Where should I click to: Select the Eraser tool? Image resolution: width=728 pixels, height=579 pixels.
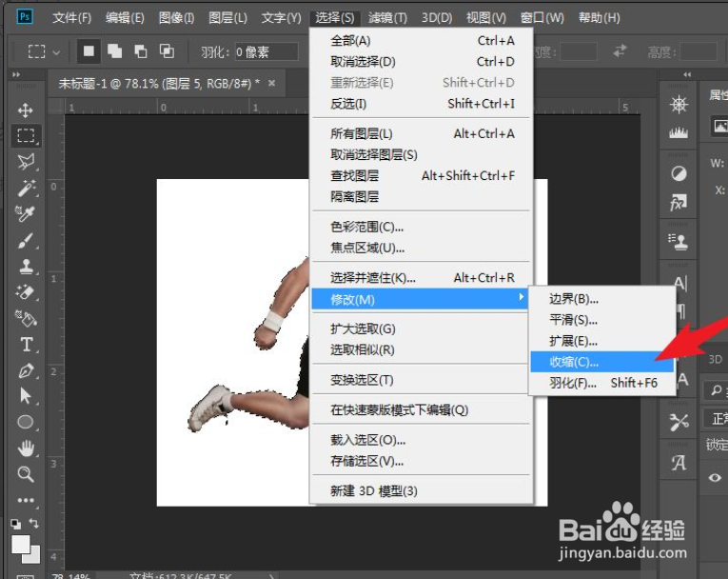(25, 292)
